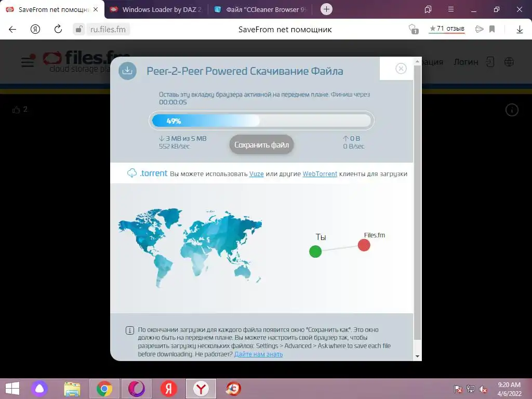Image resolution: width=532 pixels, height=399 pixels.
Task: Open the globe language selector
Action: [509, 62]
